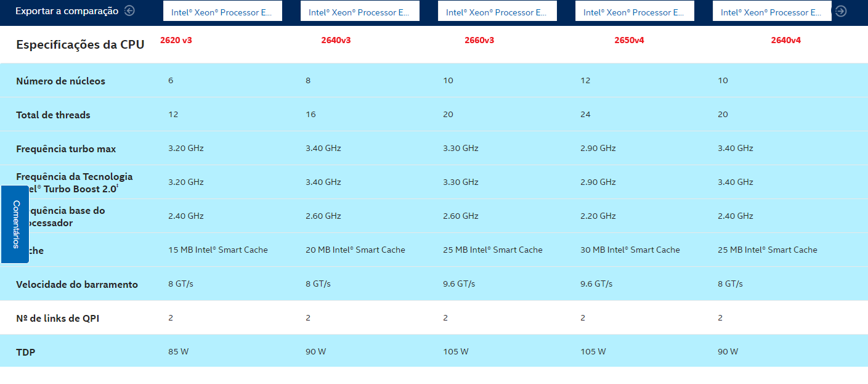
Task: Open the last processor link beside the right arrow
Action: point(772,12)
